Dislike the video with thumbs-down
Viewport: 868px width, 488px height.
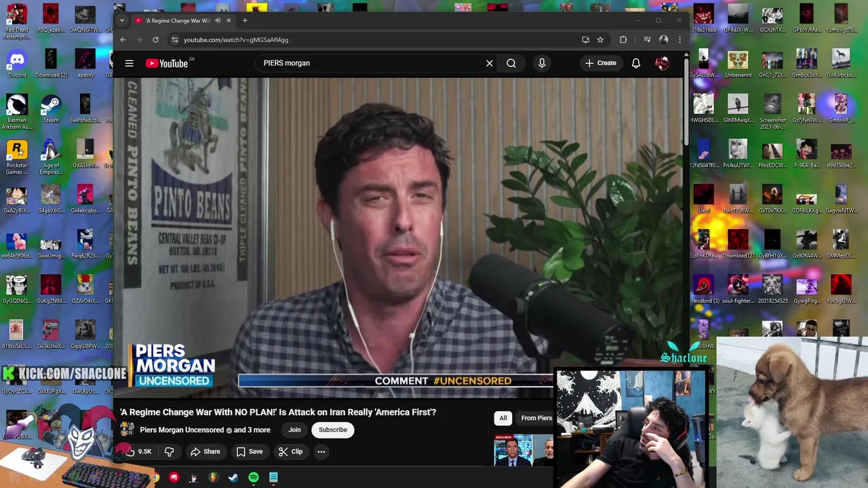pos(170,451)
